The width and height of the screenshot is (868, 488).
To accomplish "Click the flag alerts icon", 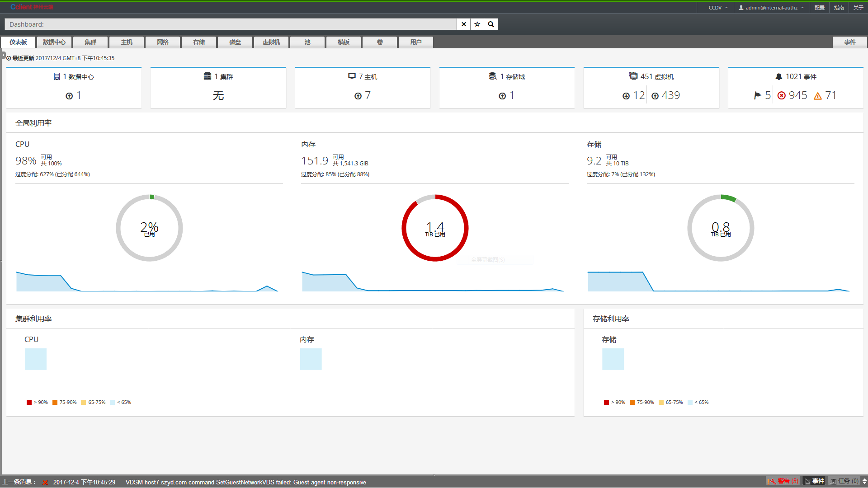I will (758, 95).
